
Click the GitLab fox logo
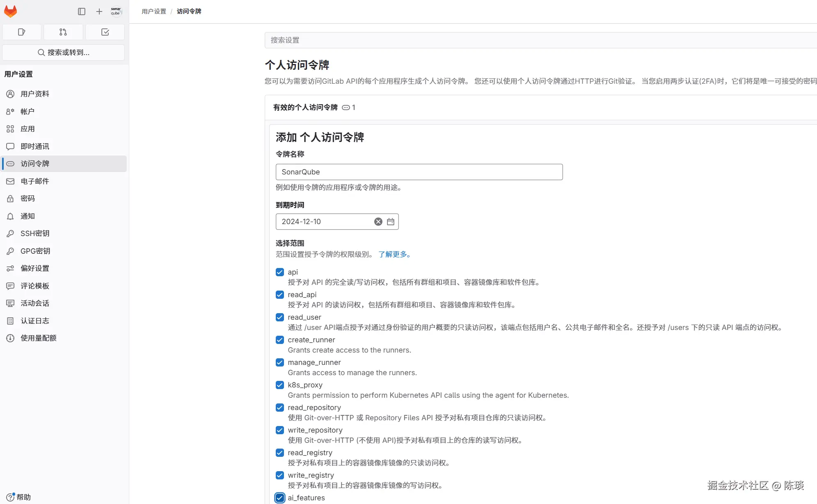[10, 11]
